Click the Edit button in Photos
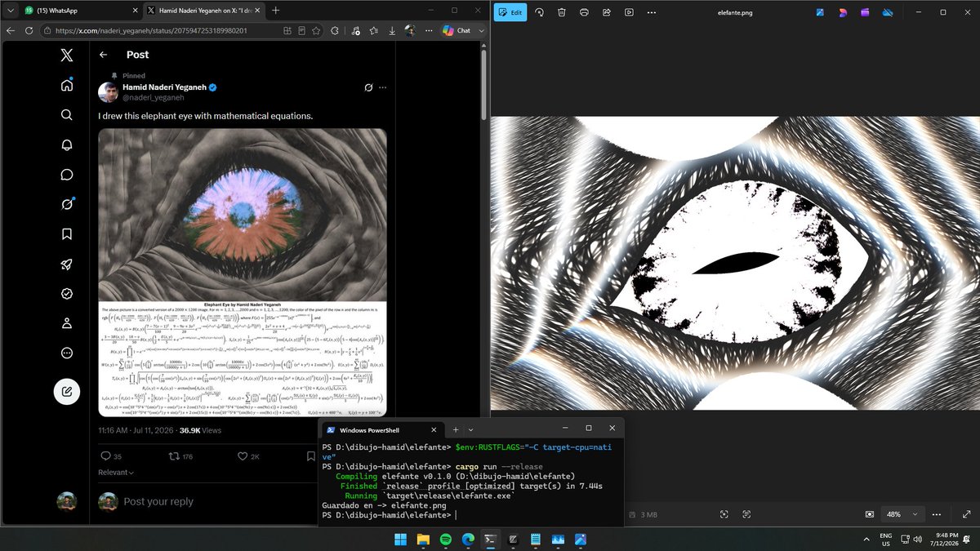 (x=510, y=12)
